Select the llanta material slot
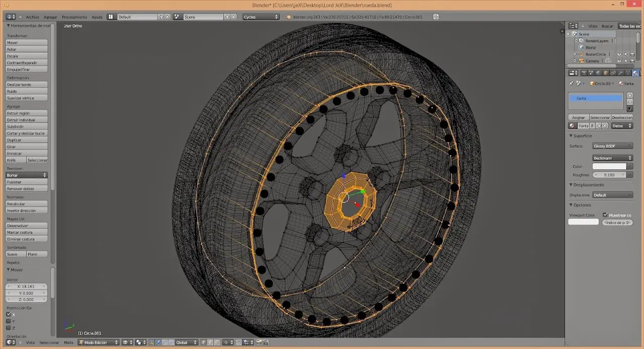The image size is (644, 349). 596,98
